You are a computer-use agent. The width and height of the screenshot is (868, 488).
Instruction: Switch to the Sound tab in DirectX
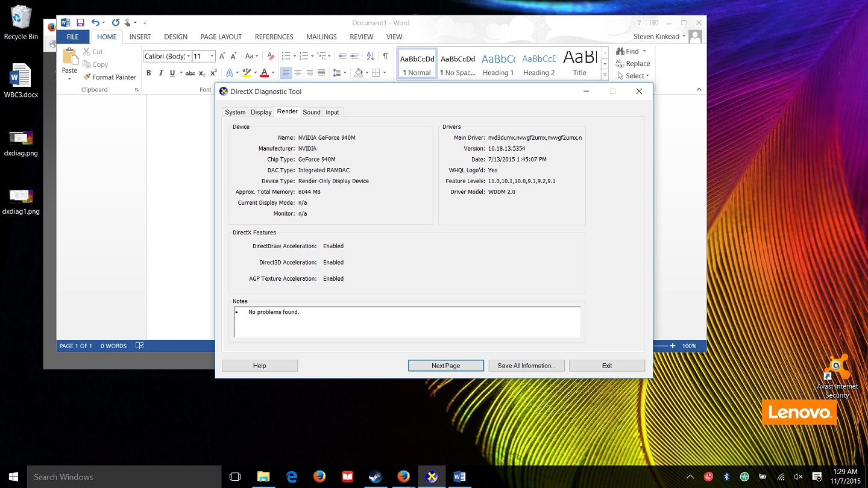click(312, 112)
